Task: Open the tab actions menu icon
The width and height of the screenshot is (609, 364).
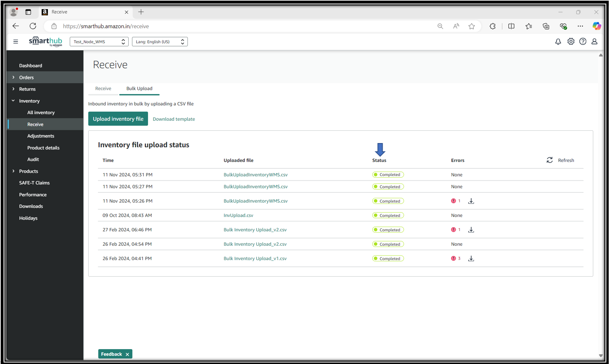Action: [28, 12]
